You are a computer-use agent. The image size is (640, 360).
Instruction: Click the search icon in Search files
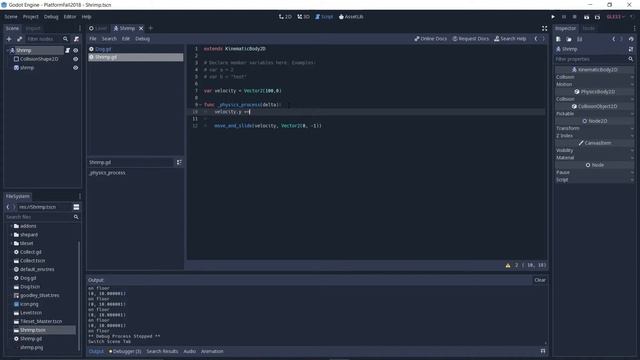pyautogui.click(x=76, y=217)
